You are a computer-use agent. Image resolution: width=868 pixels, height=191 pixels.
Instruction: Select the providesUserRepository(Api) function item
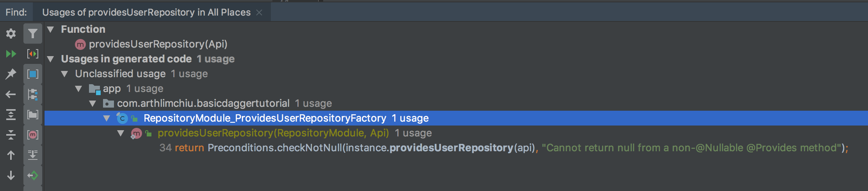point(158,44)
